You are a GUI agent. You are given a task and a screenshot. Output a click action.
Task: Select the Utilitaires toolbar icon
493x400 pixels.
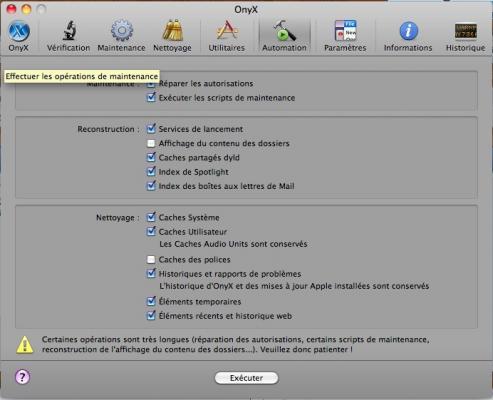227,30
